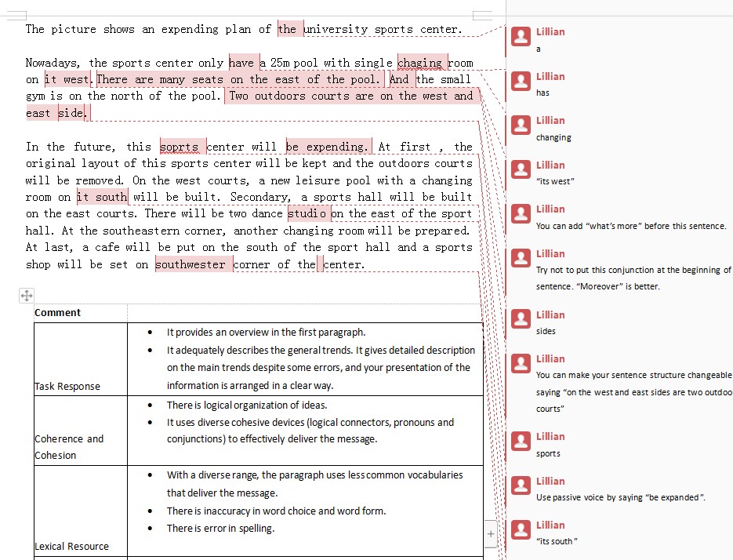Select the bullet "There is error in spelling."

220,529
